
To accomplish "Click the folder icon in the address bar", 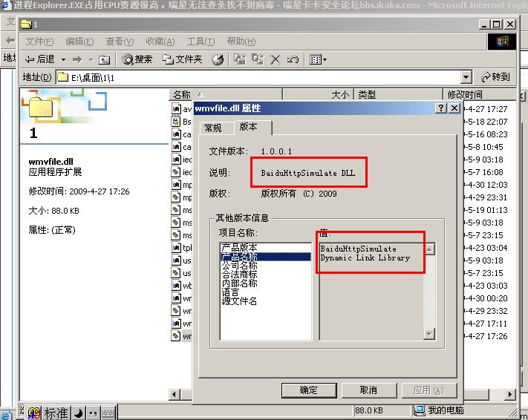I will pos(62,77).
